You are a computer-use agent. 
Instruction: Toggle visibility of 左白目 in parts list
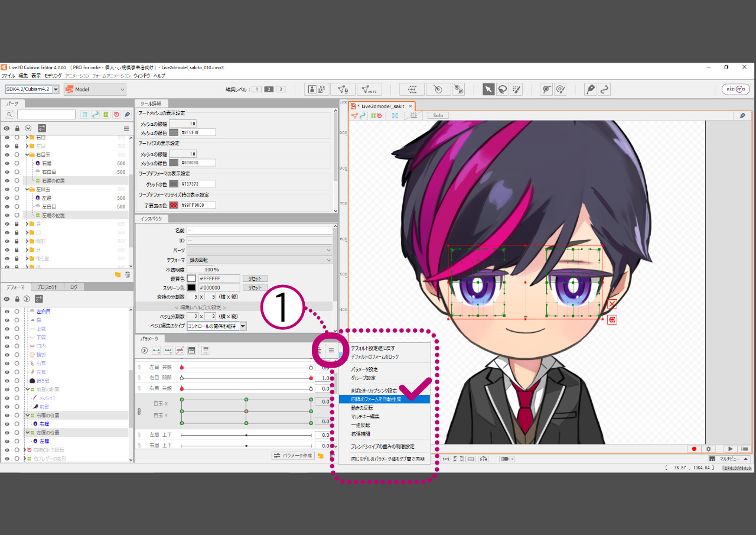7,207
